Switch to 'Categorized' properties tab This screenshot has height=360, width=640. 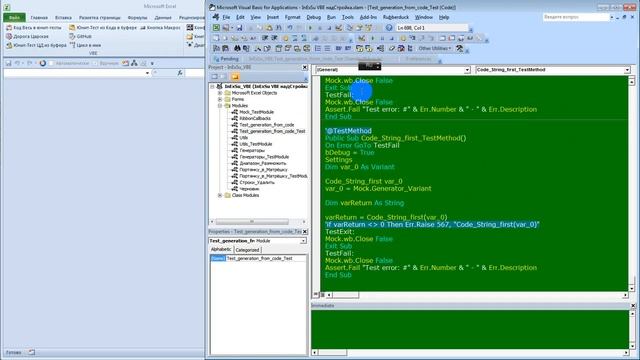coord(247,250)
